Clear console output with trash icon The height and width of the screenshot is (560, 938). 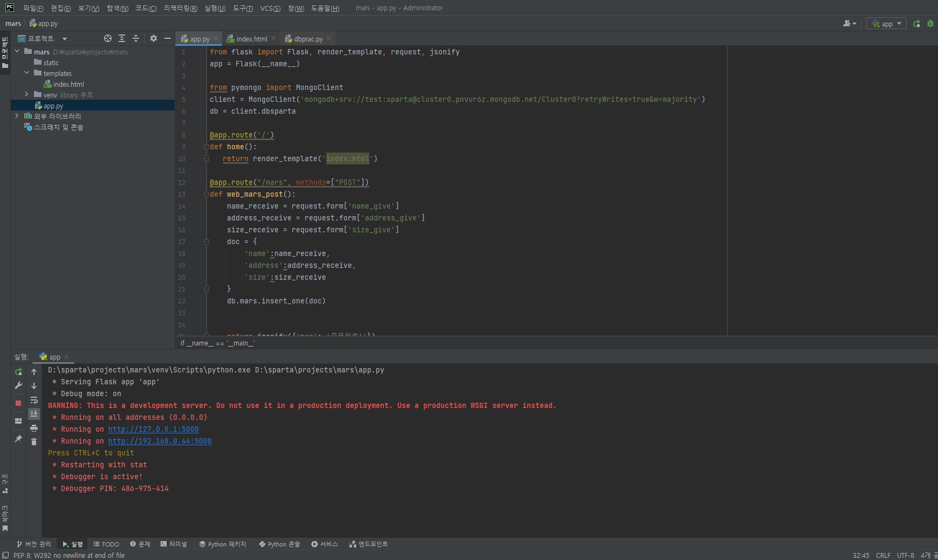[34, 442]
